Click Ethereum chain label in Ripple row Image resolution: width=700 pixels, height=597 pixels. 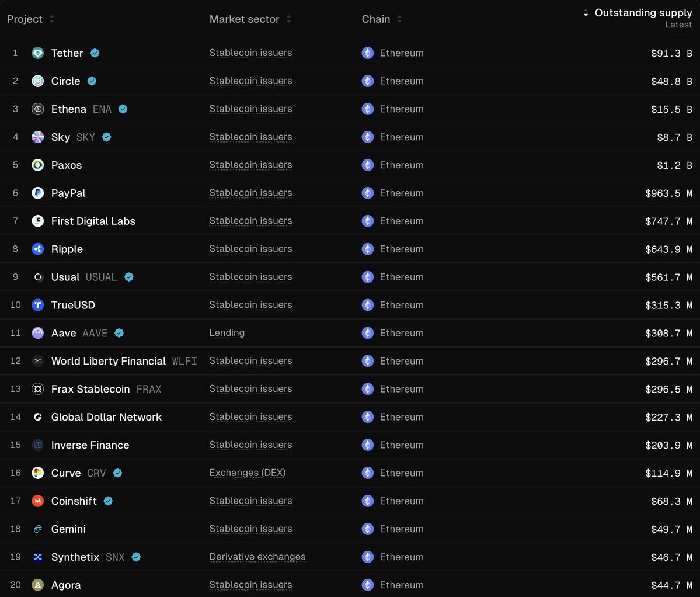pos(402,249)
